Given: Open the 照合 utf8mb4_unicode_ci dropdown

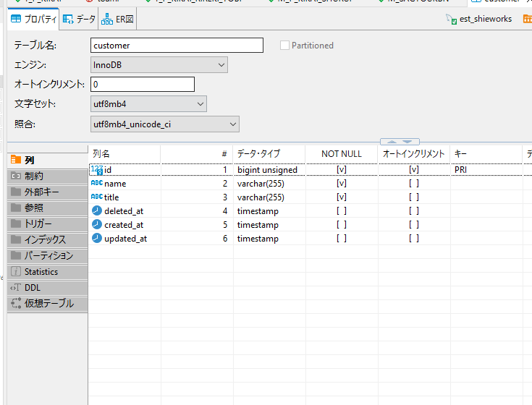Looking at the screenshot, I should point(164,124).
